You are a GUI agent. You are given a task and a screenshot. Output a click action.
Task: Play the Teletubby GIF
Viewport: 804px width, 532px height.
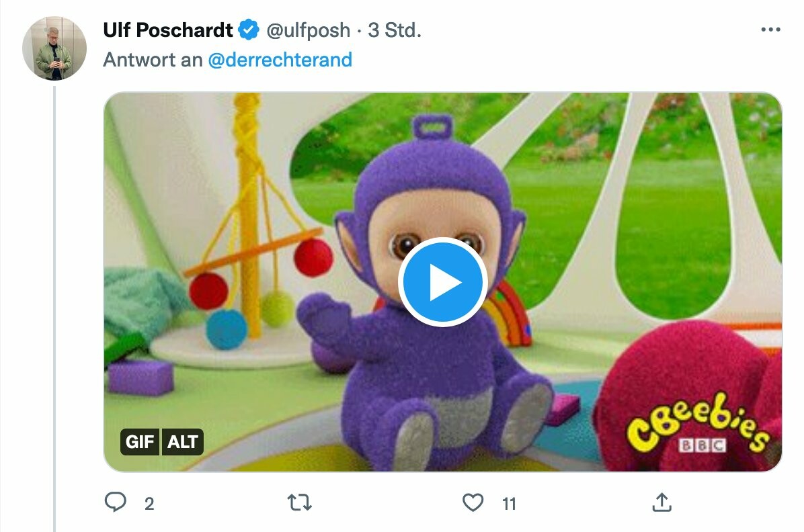pos(442,282)
